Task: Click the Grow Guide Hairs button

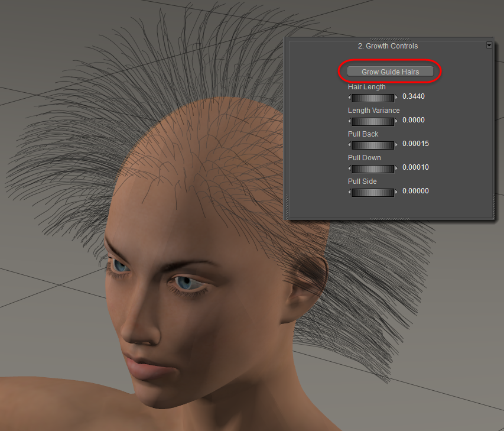Action: tap(390, 72)
